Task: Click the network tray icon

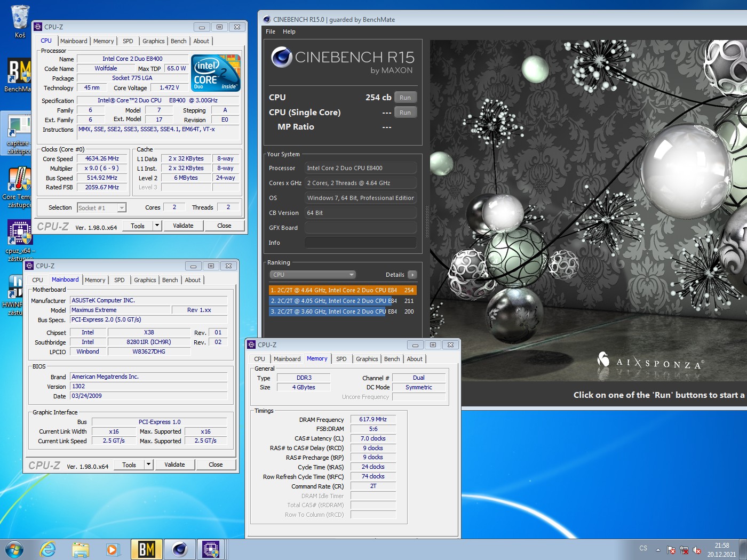Action: [x=684, y=549]
